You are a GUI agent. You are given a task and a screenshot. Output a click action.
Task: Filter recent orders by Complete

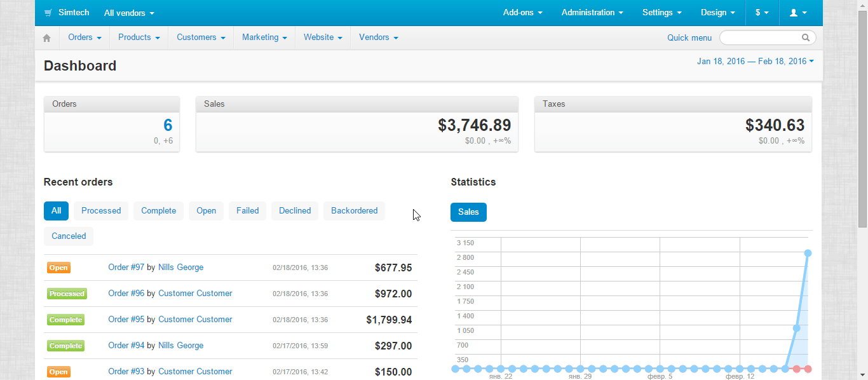click(159, 211)
